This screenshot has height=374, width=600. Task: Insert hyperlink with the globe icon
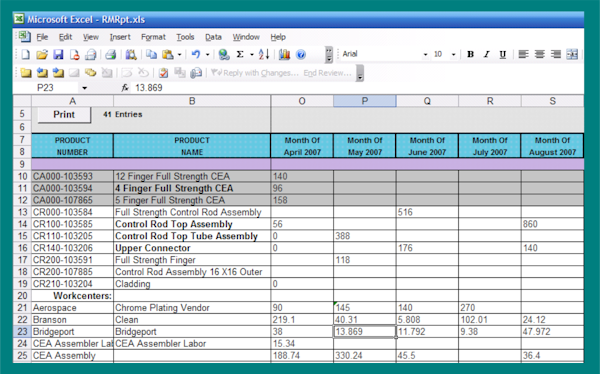click(x=224, y=55)
